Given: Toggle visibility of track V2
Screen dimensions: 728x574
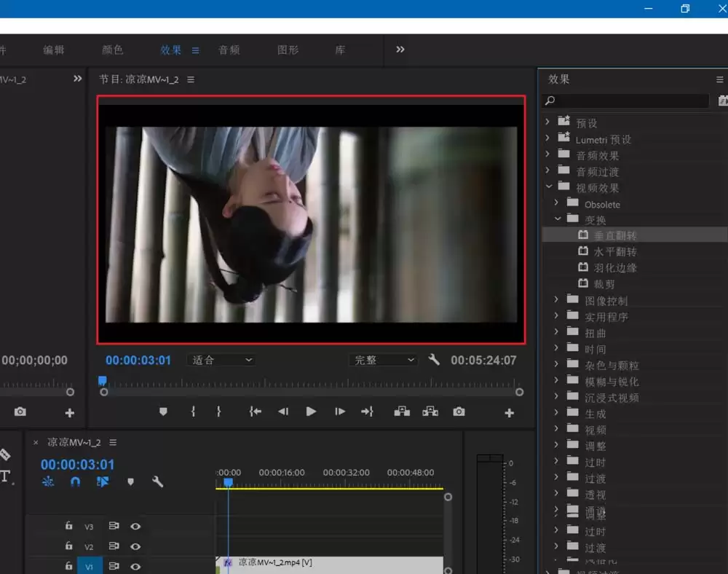Looking at the screenshot, I should pos(136,546).
